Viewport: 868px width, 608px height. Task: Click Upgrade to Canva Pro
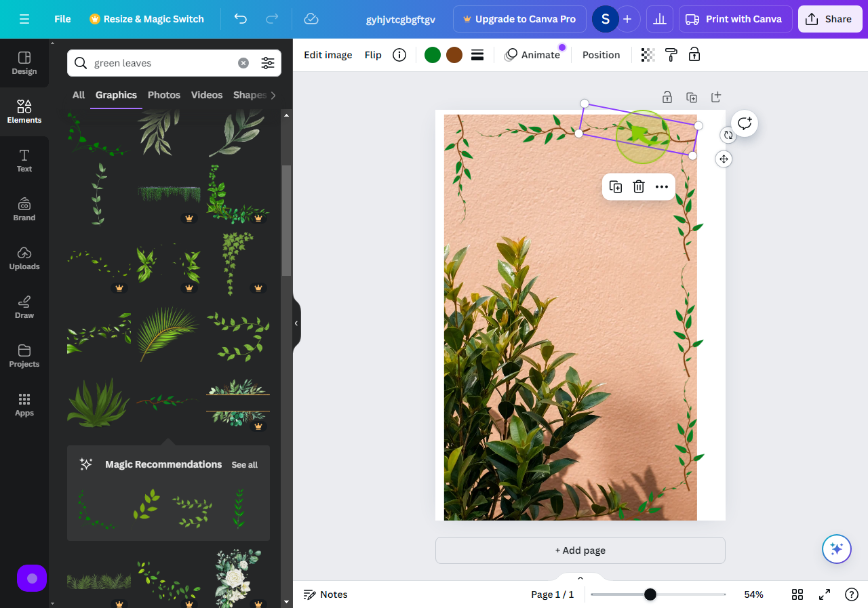tap(519, 19)
